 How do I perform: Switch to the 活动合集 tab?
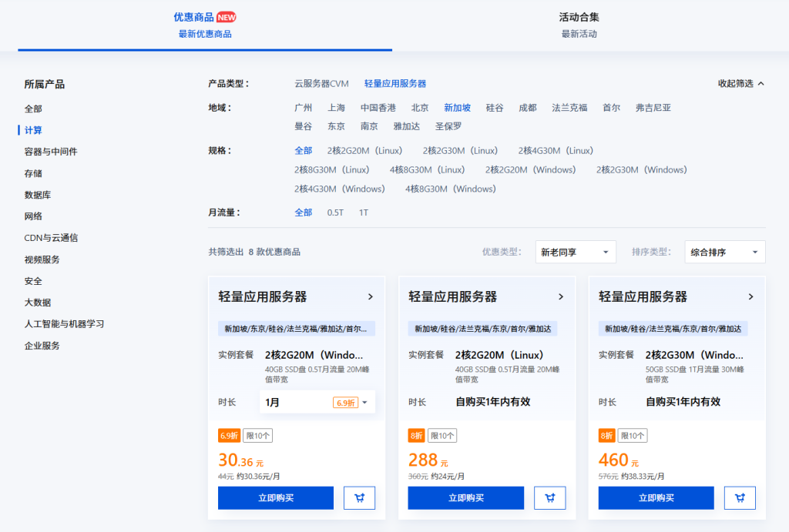579,25
